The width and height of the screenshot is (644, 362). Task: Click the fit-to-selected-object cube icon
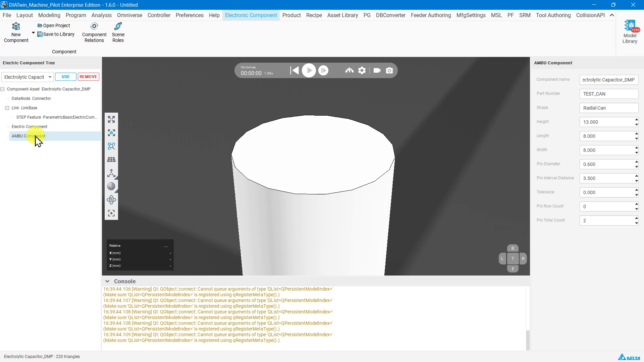(111, 133)
